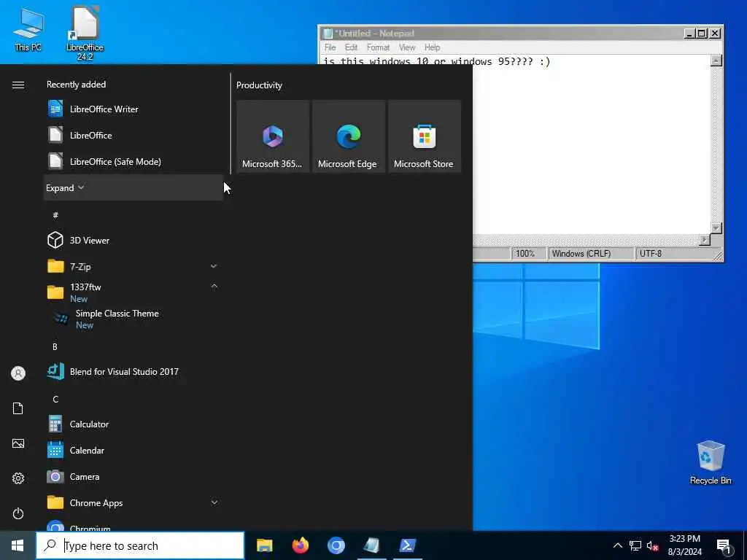This screenshot has width=747, height=560.
Task: Open Camera app
Action: [x=133, y=476]
